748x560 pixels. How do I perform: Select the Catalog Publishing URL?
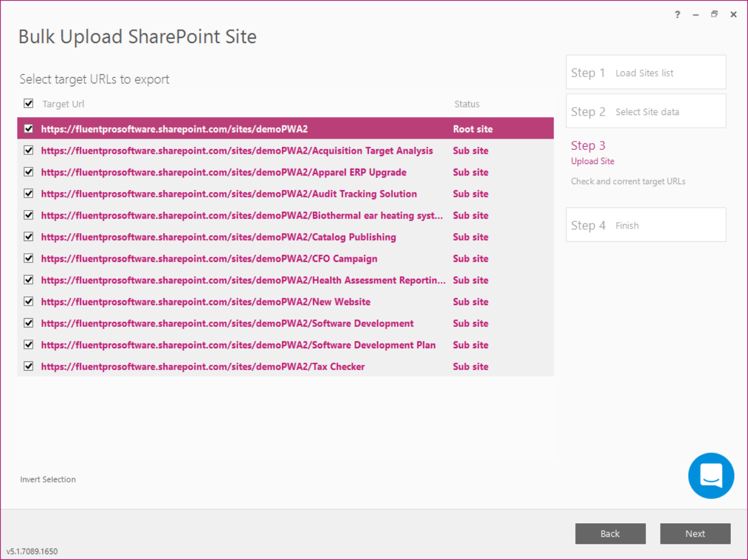pyautogui.click(x=219, y=237)
